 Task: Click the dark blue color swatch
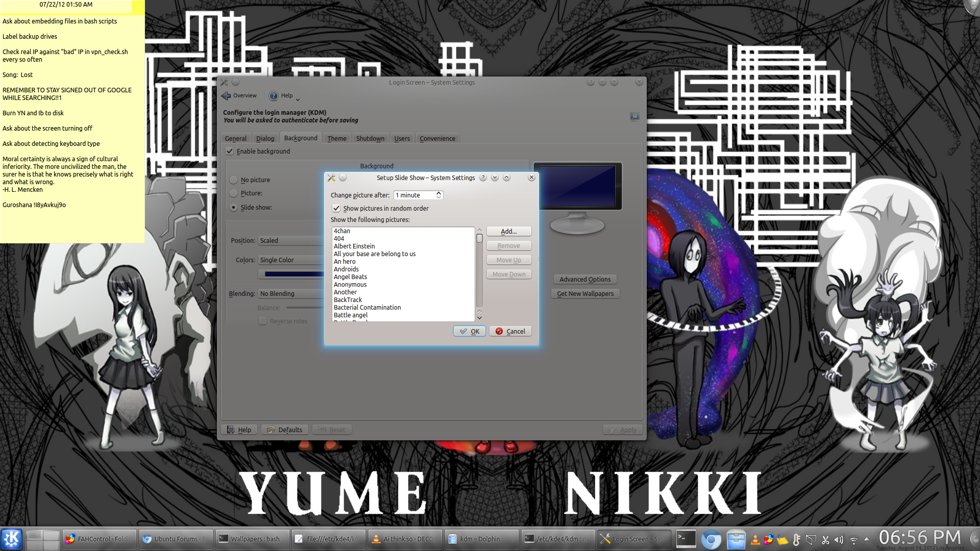click(x=293, y=274)
